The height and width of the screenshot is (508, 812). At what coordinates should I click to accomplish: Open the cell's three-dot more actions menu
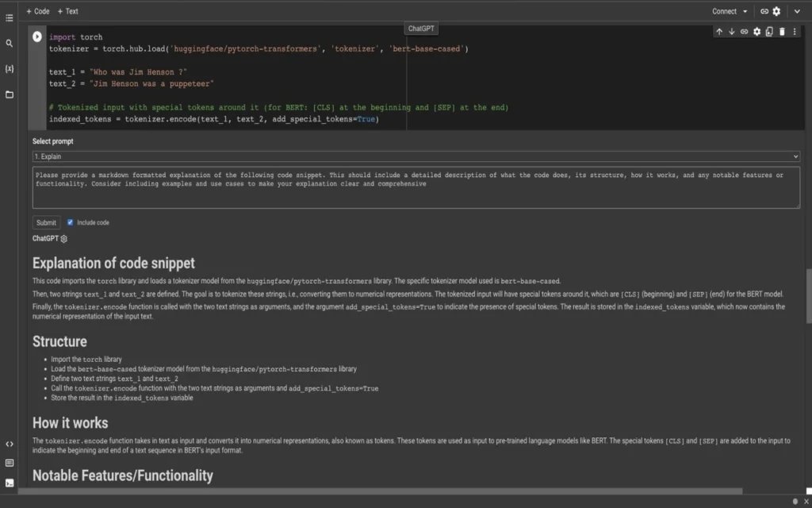tap(795, 32)
